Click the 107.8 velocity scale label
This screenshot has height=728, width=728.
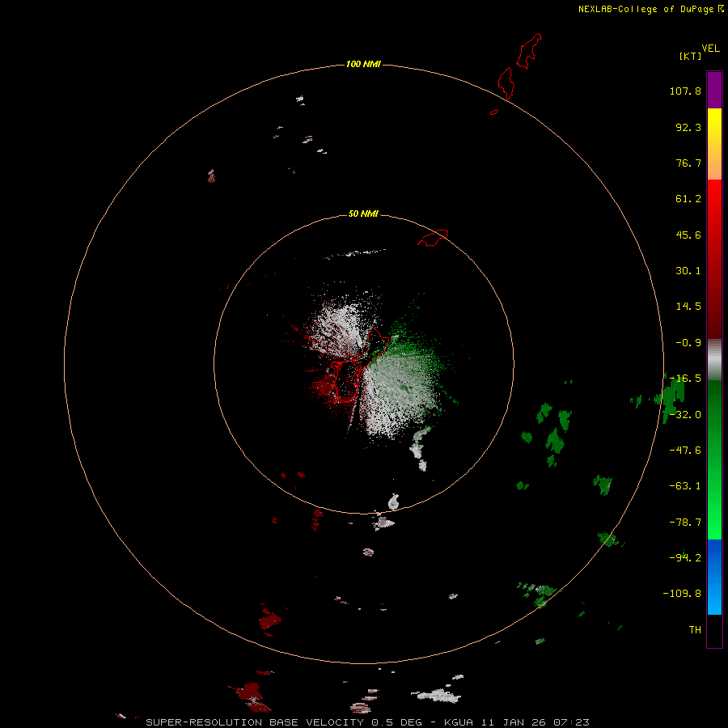coord(685,91)
